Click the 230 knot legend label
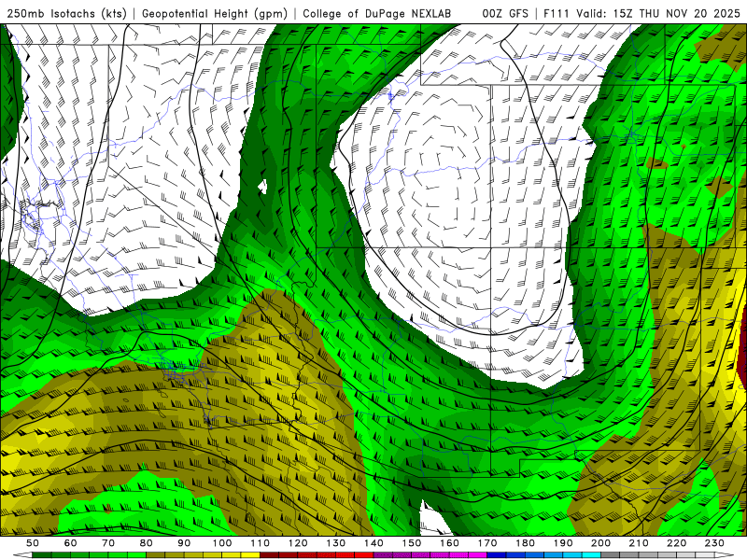 point(714,543)
